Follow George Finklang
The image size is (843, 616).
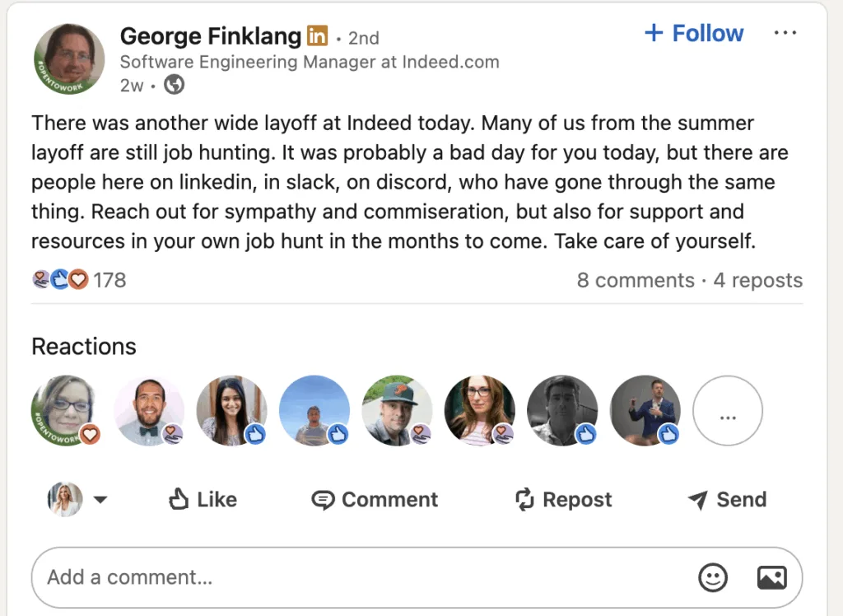coord(694,33)
